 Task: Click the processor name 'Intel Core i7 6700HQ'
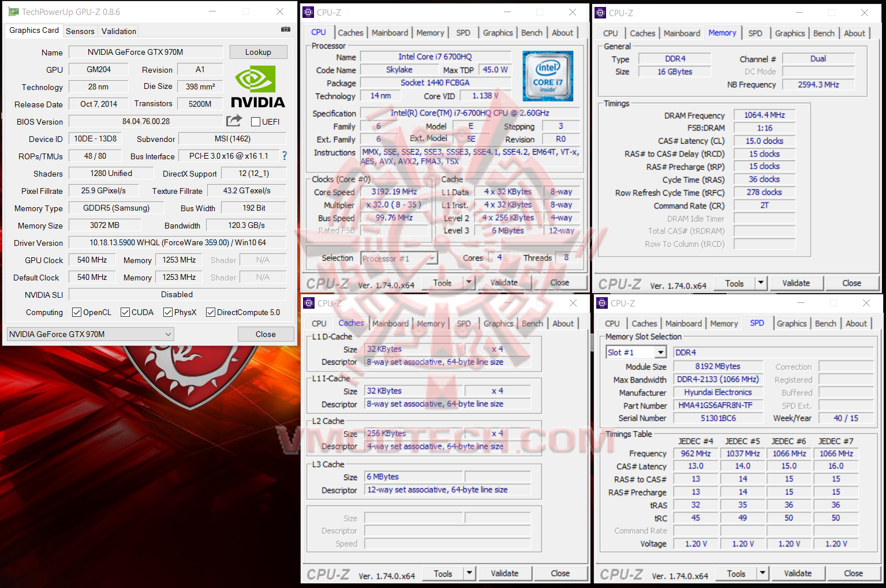point(435,57)
